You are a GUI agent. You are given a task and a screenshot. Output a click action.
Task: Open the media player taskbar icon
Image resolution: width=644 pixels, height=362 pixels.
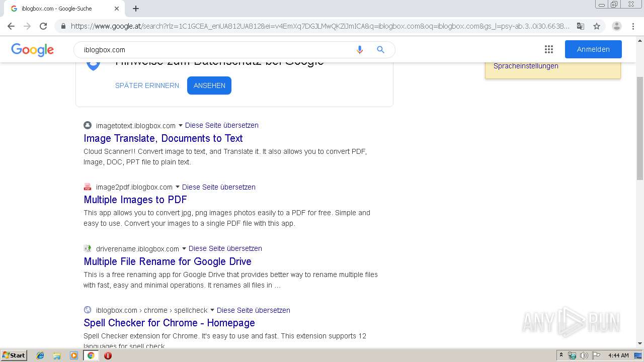[74, 355]
